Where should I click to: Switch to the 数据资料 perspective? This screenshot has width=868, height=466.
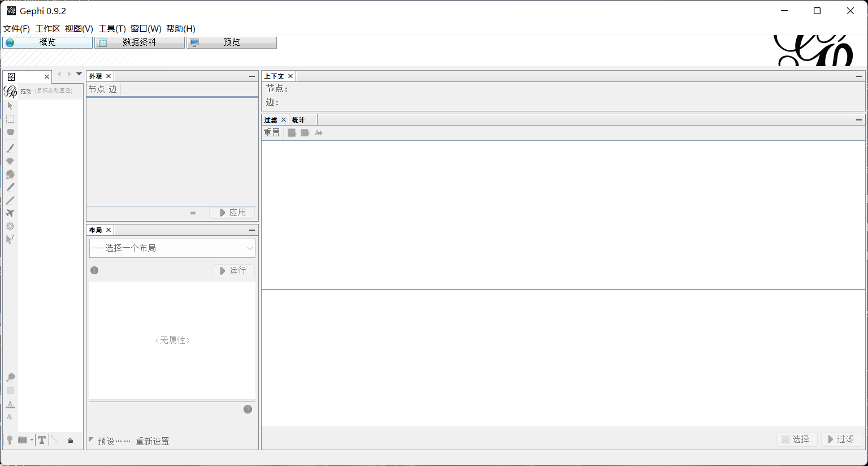[140, 42]
